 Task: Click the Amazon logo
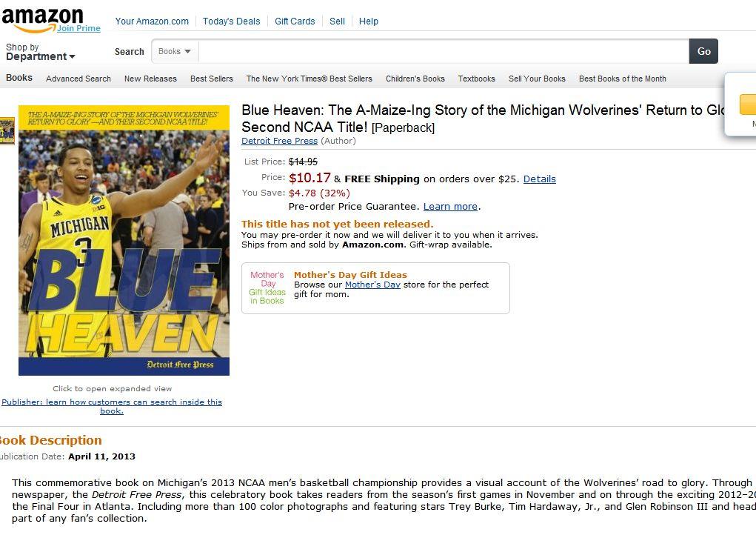coord(43,16)
